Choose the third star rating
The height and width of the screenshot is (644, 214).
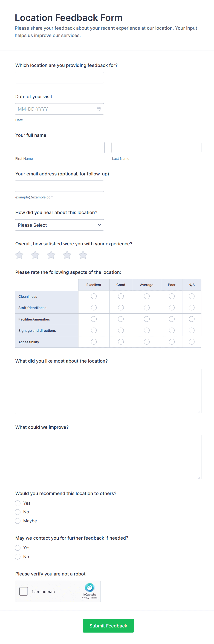51,255
